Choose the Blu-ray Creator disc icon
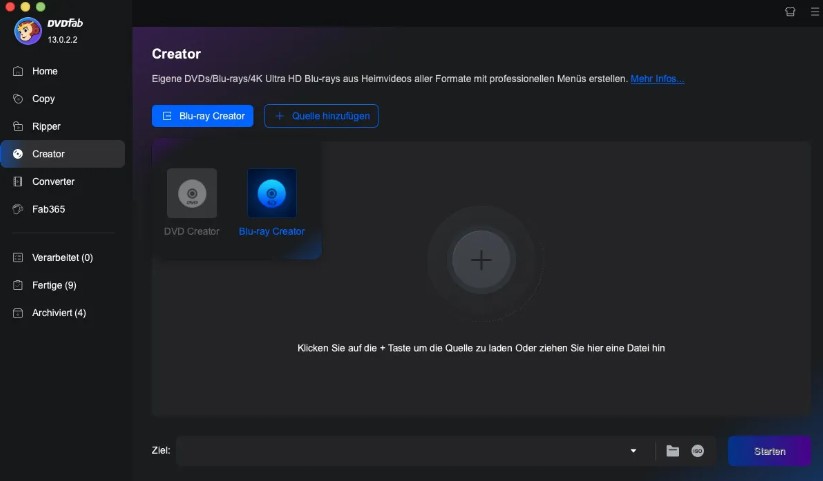Screen dimensions: 823x481 [272, 193]
